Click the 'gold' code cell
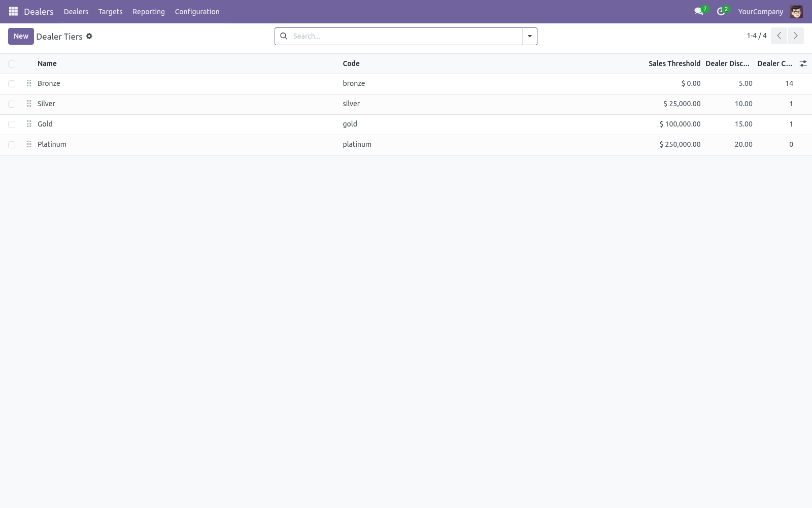Image resolution: width=812 pixels, height=508 pixels. [x=350, y=124]
